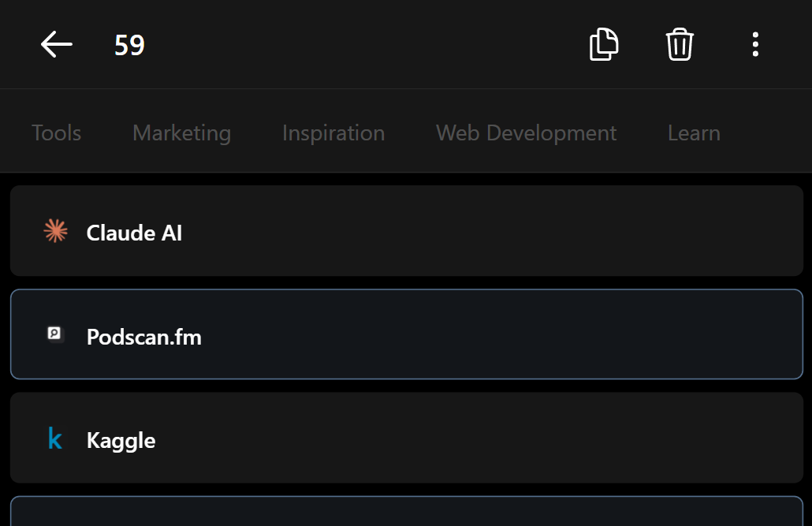Go back using the left arrow
The width and height of the screenshot is (812, 526).
[57, 44]
